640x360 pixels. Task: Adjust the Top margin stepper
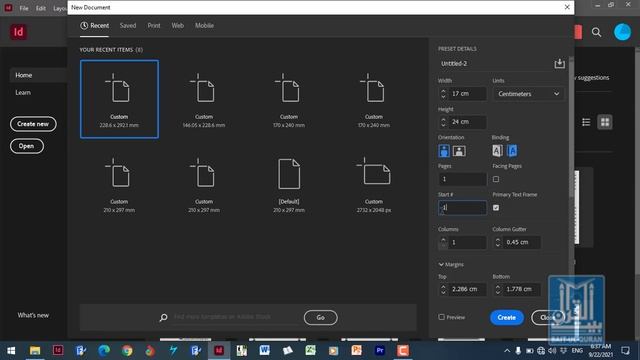tap(443, 289)
